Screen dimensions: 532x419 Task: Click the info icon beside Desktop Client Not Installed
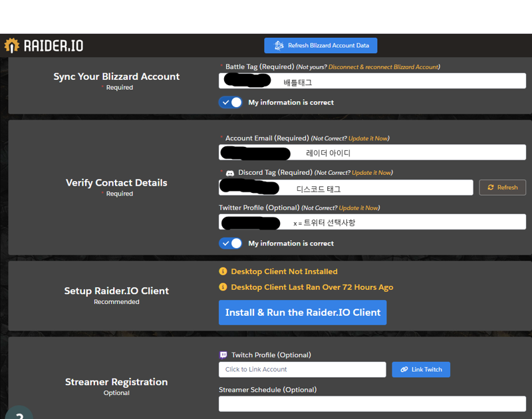point(223,271)
